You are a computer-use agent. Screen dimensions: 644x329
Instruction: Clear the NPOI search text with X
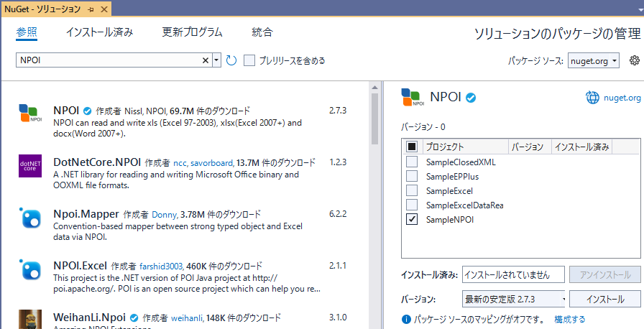(x=206, y=61)
